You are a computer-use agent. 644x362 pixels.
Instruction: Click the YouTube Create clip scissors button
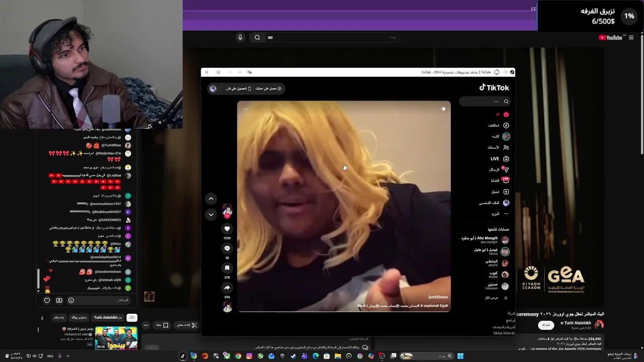187,325
